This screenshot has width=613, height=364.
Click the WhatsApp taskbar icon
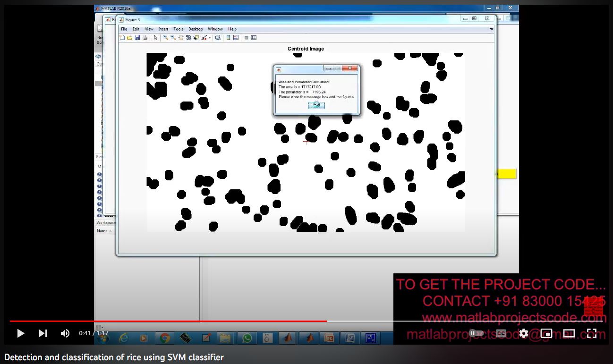pos(247,338)
